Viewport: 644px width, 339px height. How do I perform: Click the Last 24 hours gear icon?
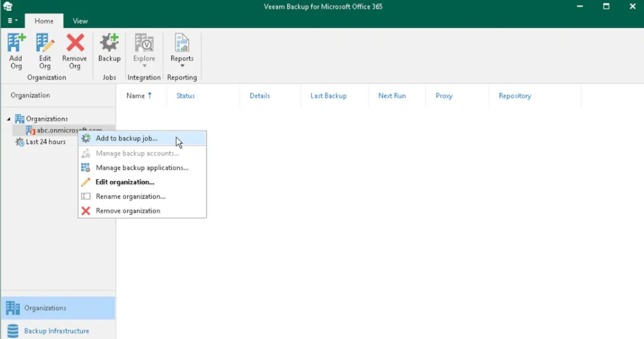tap(20, 142)
